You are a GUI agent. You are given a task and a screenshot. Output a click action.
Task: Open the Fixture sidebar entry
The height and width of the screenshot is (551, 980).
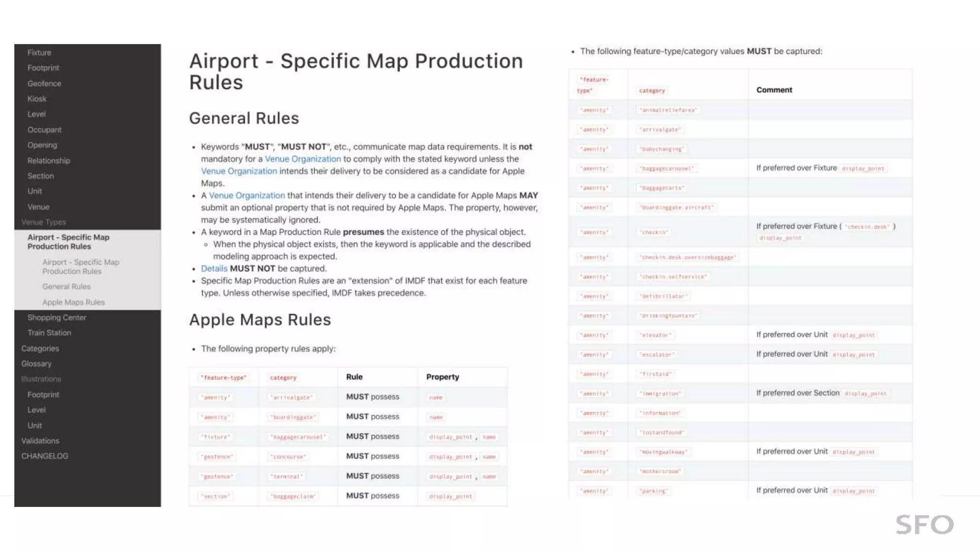click(39, 53)
